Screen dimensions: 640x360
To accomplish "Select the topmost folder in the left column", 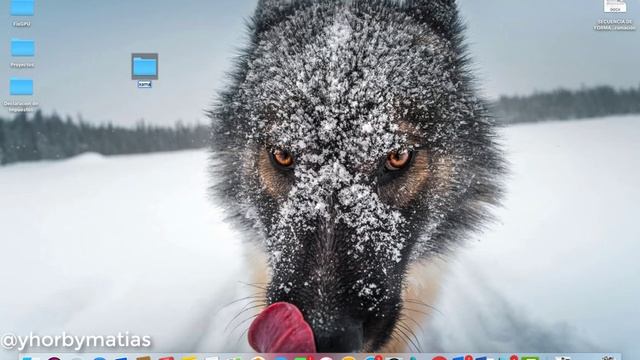I will coord(22,8).
